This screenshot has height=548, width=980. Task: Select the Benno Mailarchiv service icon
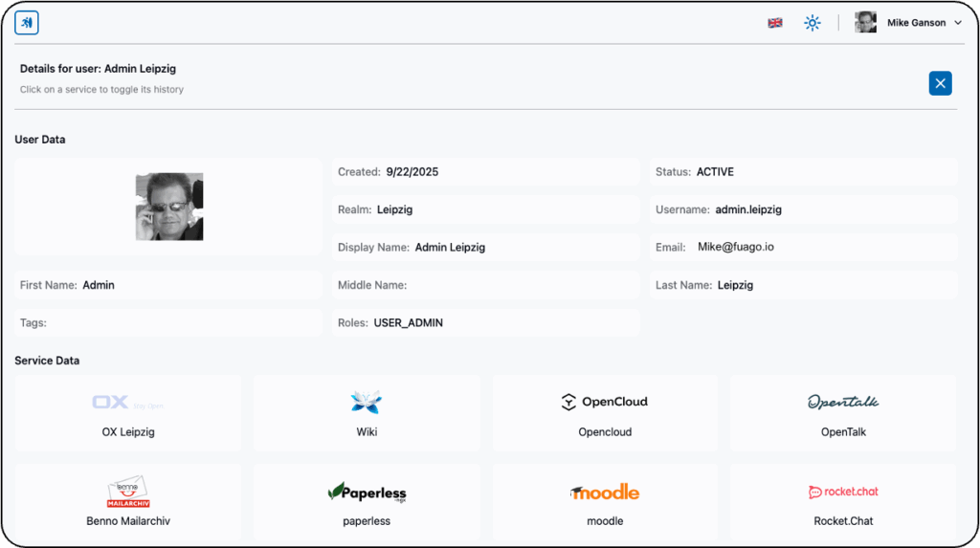128,493
